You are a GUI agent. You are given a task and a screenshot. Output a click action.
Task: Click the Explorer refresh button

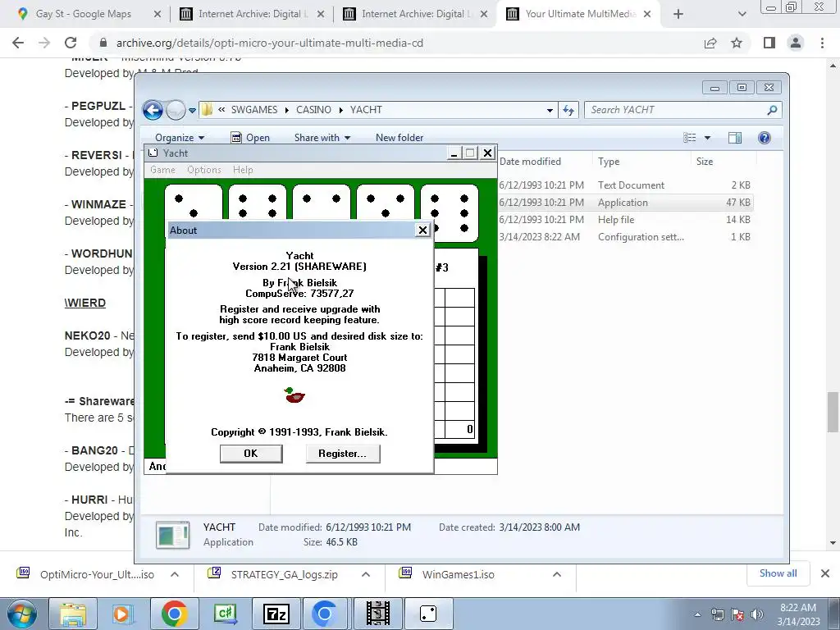tap(568, 111)
